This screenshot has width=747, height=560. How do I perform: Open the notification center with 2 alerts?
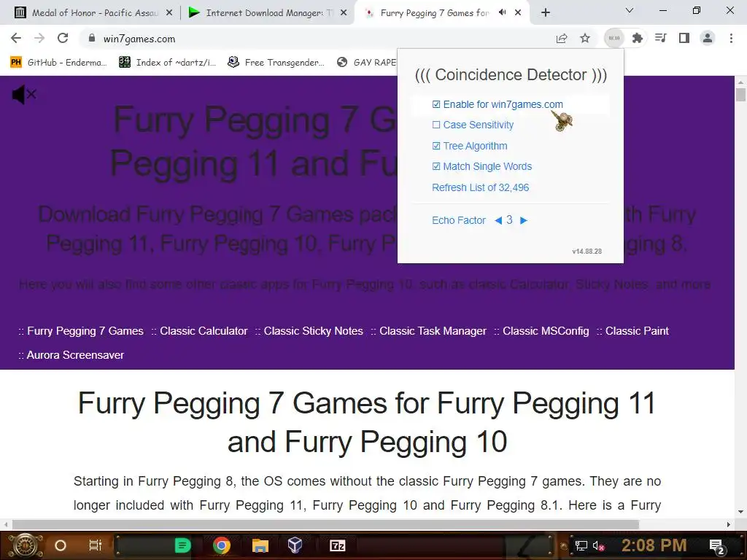[x=716, y=546]
